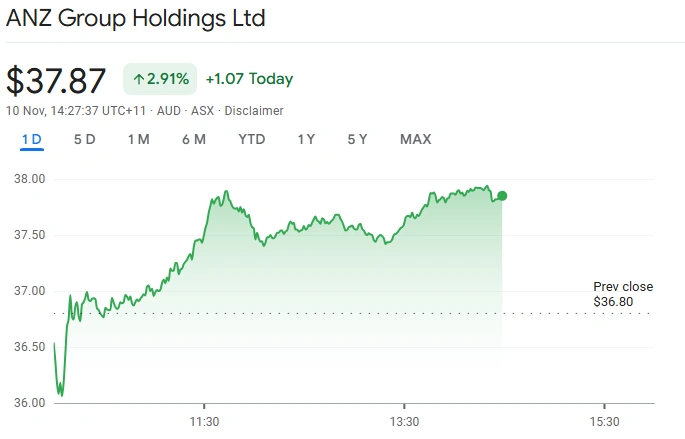Open the 6 M chart tab
Image resolution: width=685 pixels, height=439 pixels.
click(194, 139)
